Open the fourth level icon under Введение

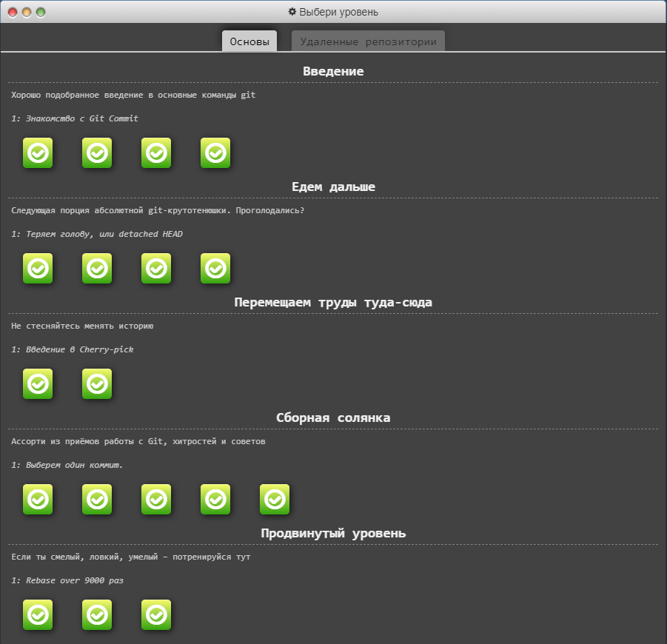pos(215,153)
